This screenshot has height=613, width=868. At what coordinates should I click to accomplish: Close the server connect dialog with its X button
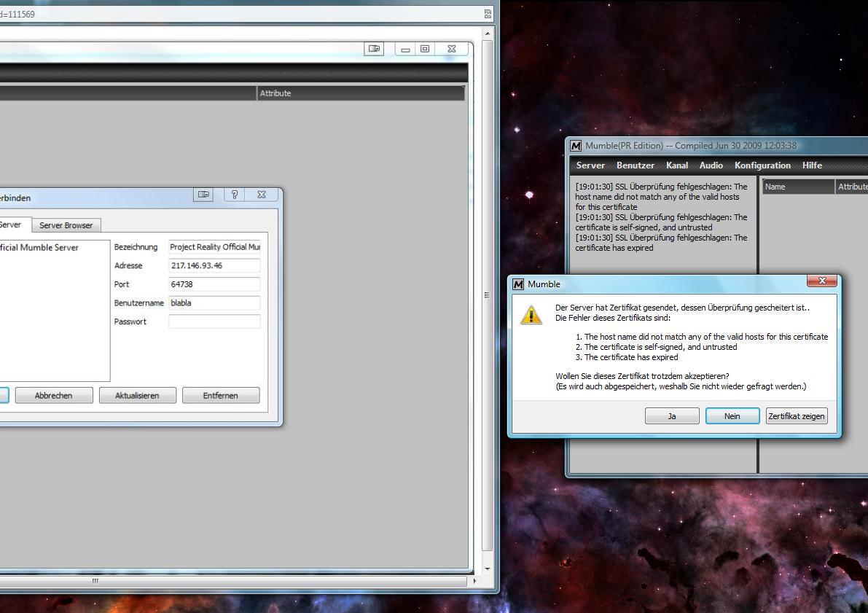click(262, 195)
